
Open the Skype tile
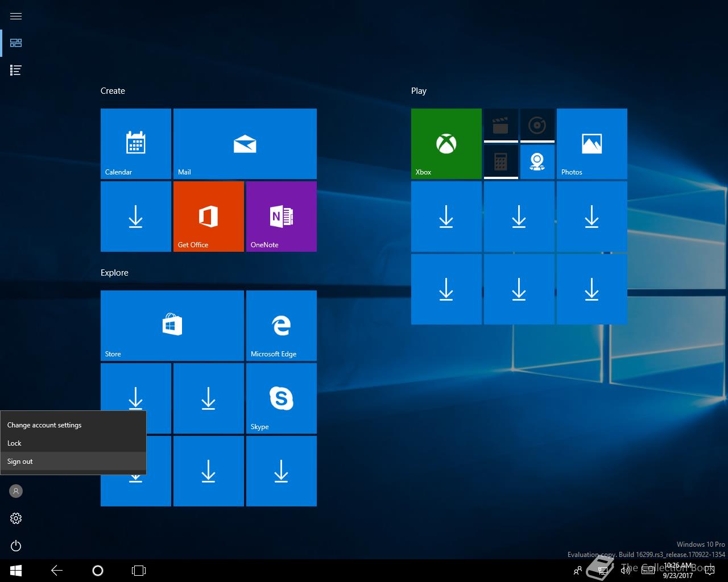click(x=282, y=398)
